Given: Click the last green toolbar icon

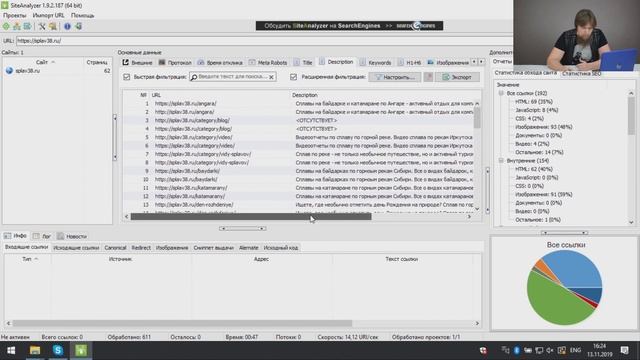Looking at the screenshot, I should pos(78,26).
